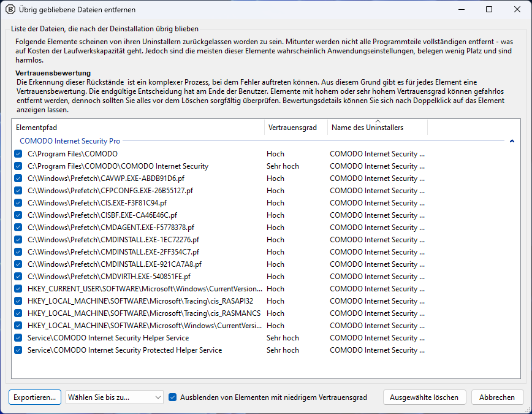Select Tracing\cis_RASMANCS registry path text
The width and height of the screenshot is (532, 414).
[x=144, y=313]
